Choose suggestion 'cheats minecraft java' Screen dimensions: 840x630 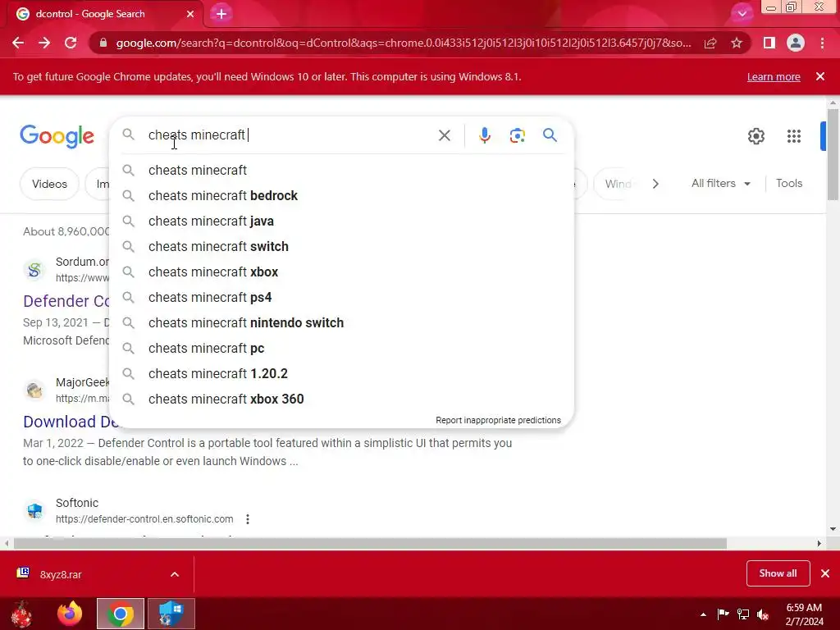coord(341,221)
